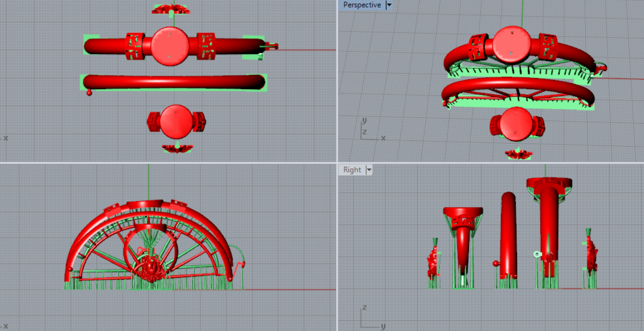Pick the smaller lower disc in top-left viewport
This screenshot has width=644, height=331.
click(x=176, y=121)
